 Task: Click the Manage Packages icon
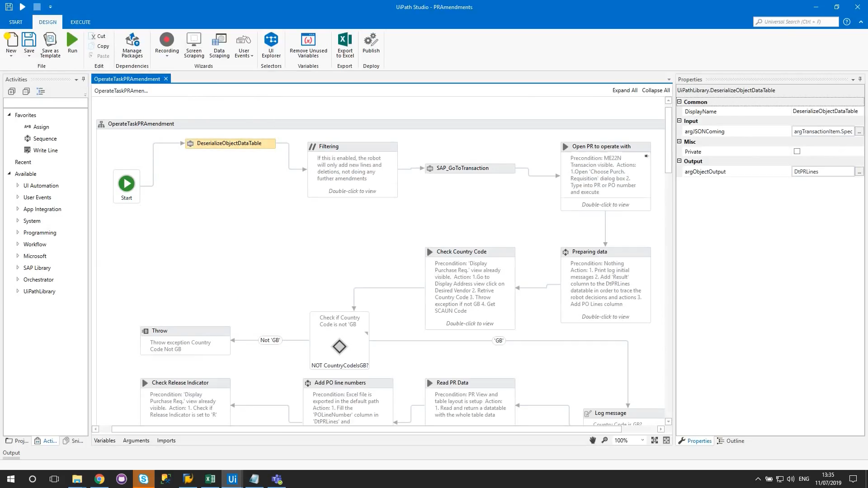(x=132, y=41)
